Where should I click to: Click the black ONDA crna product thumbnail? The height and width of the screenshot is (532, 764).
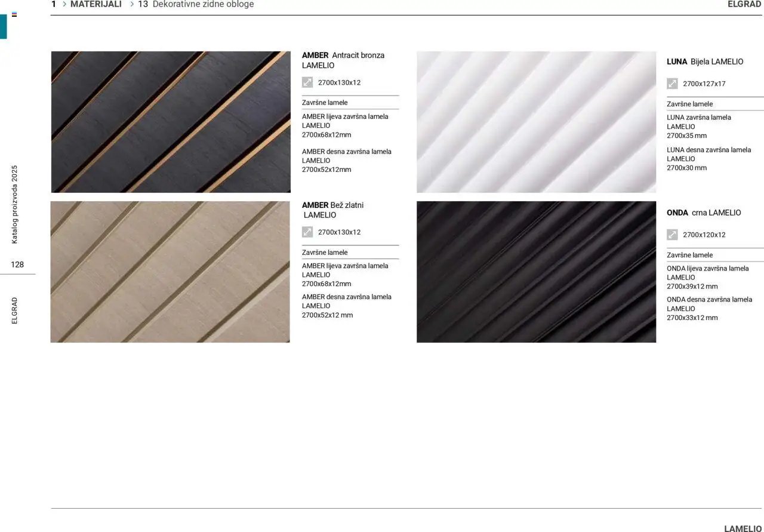click(x=536, y=272)
